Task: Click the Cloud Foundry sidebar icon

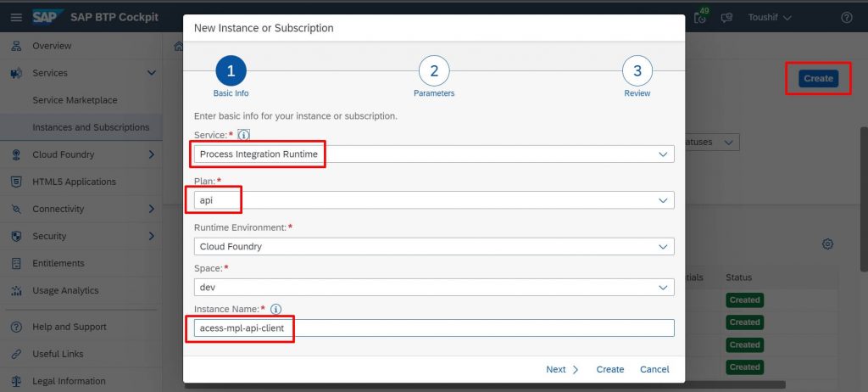Action: 17,154
